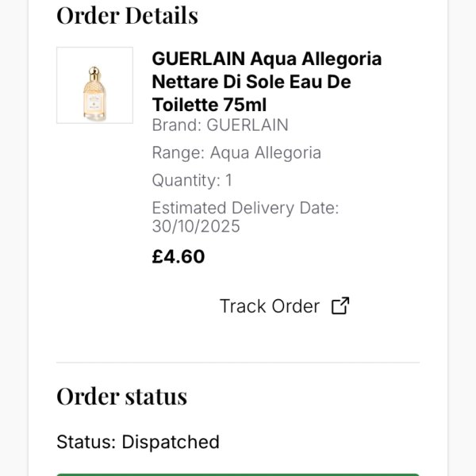
Task: Click the Range: Aqua Allegoria line
Action: [236, 152]
